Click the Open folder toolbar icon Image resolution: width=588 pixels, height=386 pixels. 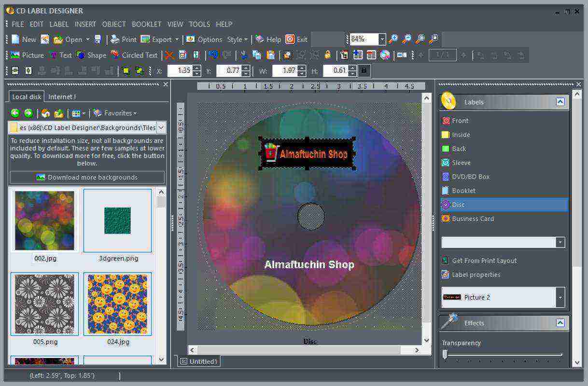(58, 39)
